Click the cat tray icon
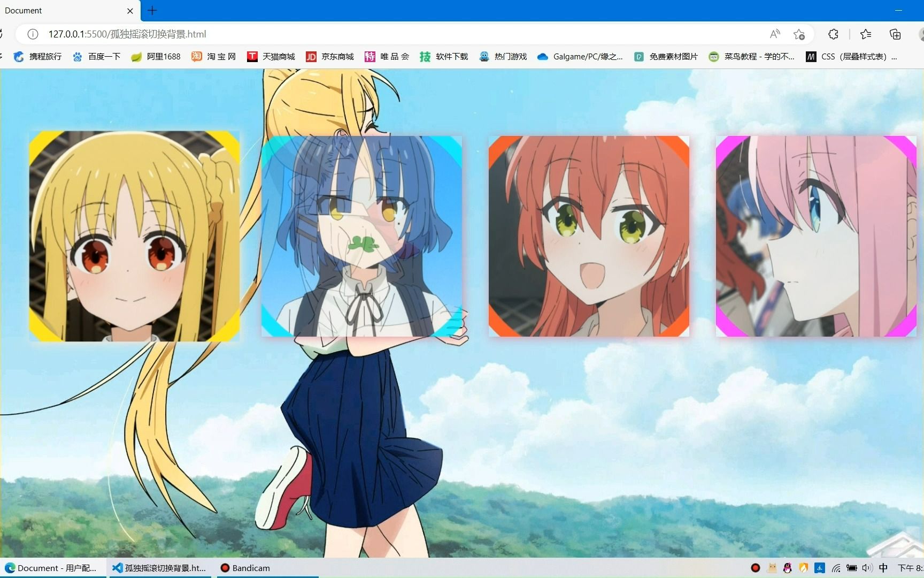This screenshot has height=578, width=924. tap(772, 568)
